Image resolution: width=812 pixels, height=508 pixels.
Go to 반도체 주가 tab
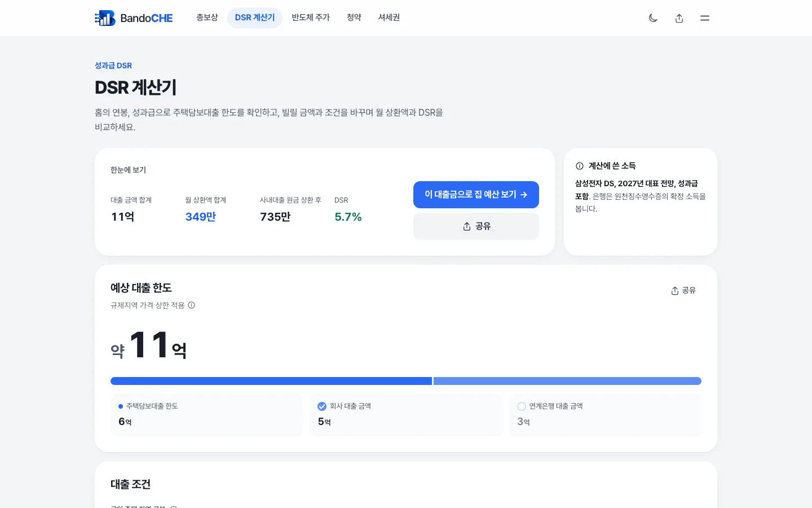point(311,18)
